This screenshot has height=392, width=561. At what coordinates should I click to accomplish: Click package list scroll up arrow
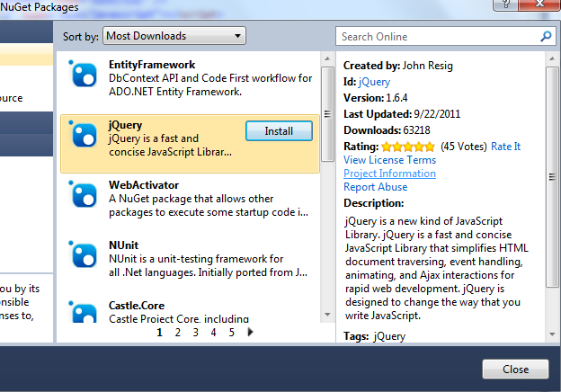coord(327,58)
